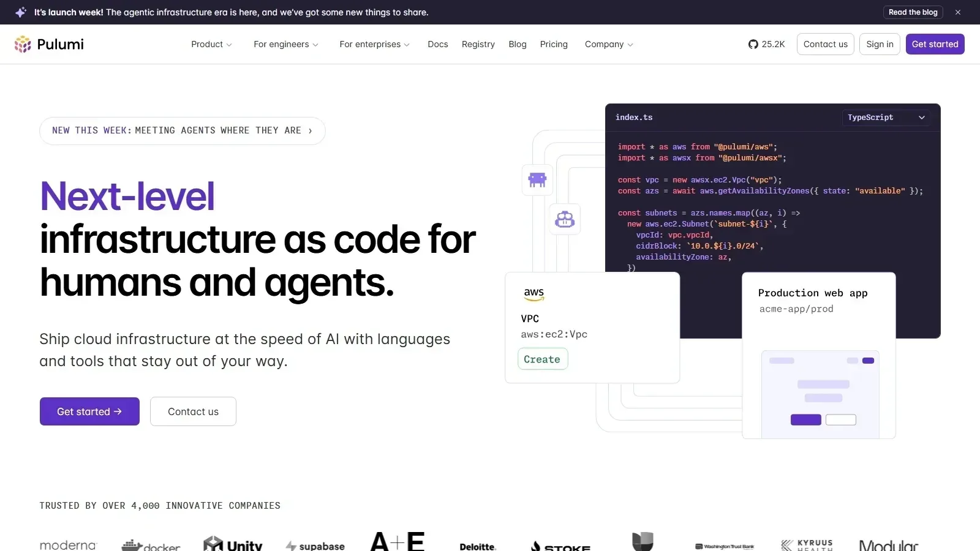Click Trusted by over 4,000 companies text
The width and height of the screenshot is (980, 551).
click(x=160, y=506)
